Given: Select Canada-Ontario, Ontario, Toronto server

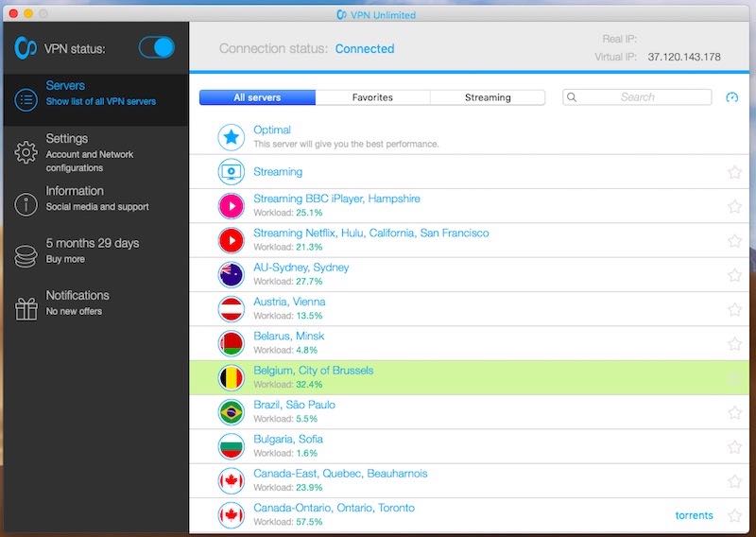Looking at the screenshot, I should [x=469, y=515].
